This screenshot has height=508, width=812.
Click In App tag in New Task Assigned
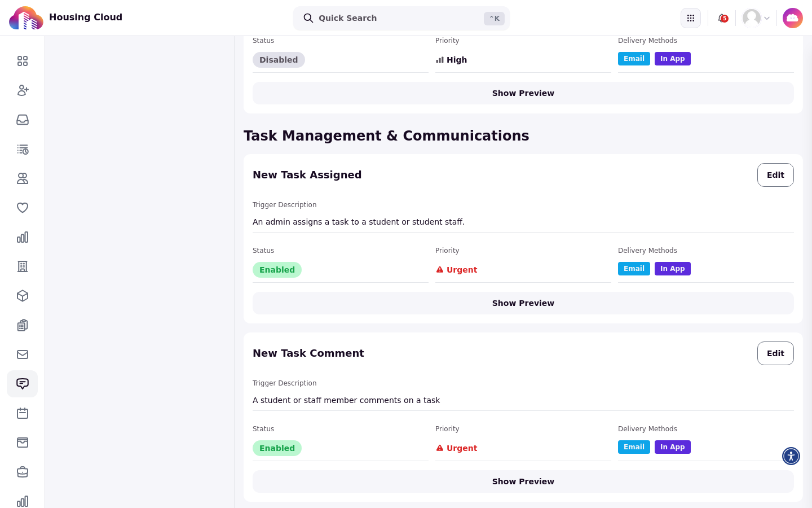coord(673,269)
